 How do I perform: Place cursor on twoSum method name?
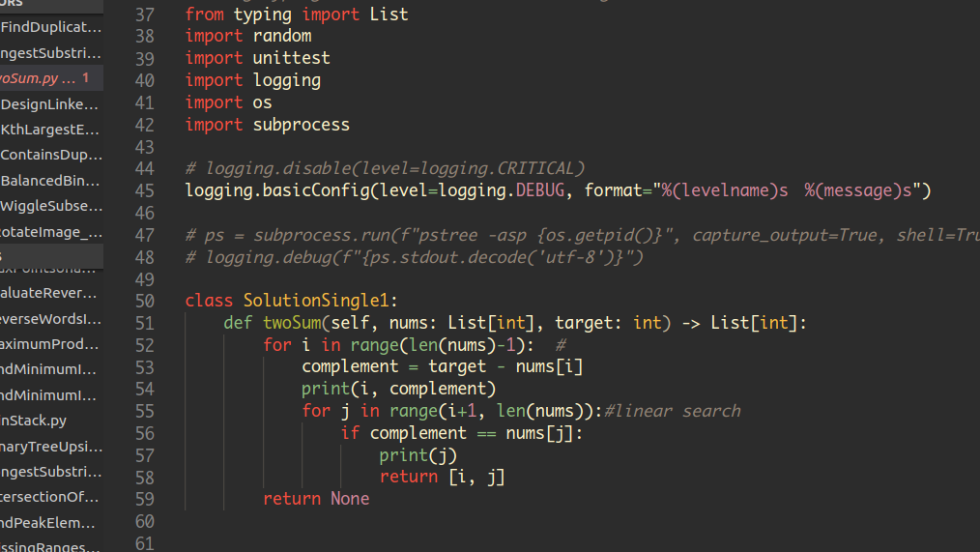pyautogui.click(x=292, y=323)
